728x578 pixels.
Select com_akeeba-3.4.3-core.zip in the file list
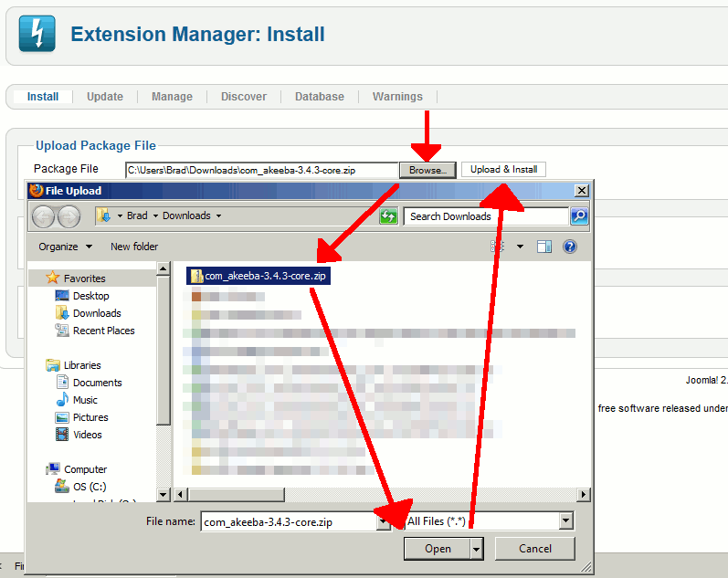click(x=258, y=276)
